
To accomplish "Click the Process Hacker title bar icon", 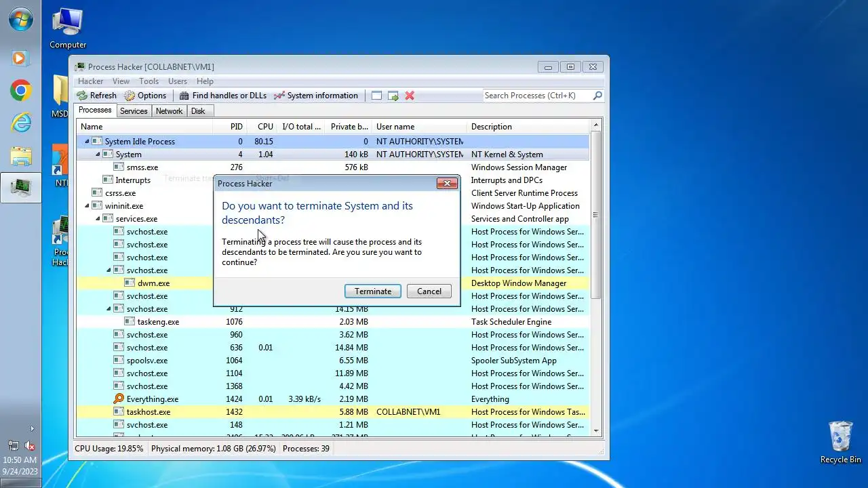I will click(x=80, y=67).
